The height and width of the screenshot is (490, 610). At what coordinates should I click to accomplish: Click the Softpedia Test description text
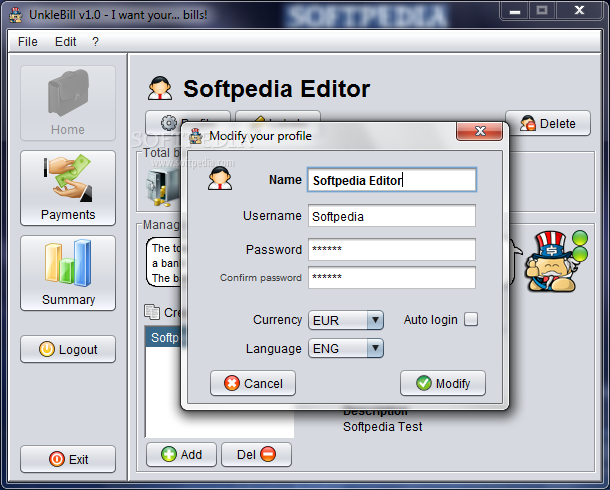pyautogui.click(x=382, y=427)
